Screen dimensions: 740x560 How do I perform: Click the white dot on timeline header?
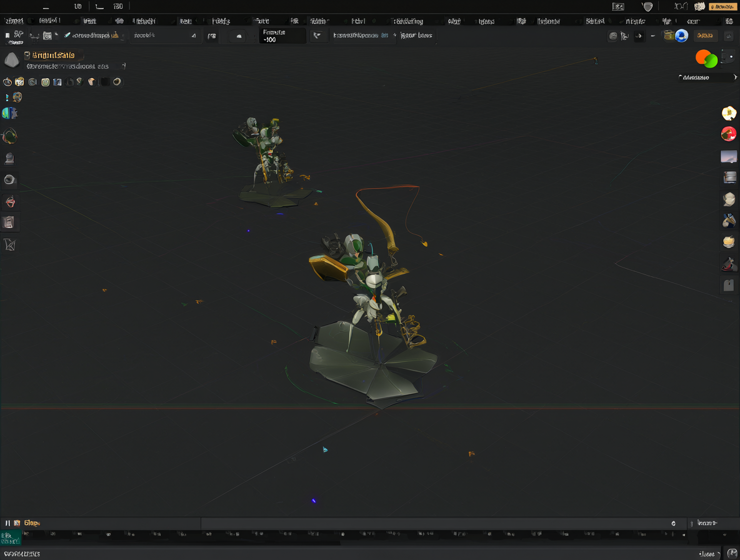pos(674,523)
